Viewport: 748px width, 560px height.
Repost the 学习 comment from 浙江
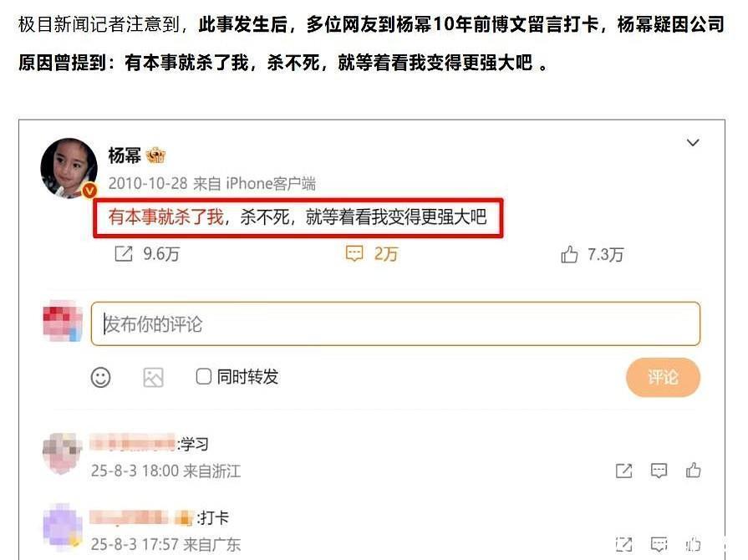[x=624, y=471]
